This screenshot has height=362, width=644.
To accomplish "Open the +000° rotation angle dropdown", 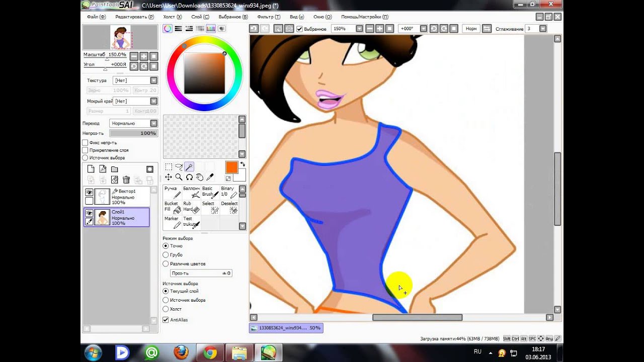I will [x=424, y=29].
